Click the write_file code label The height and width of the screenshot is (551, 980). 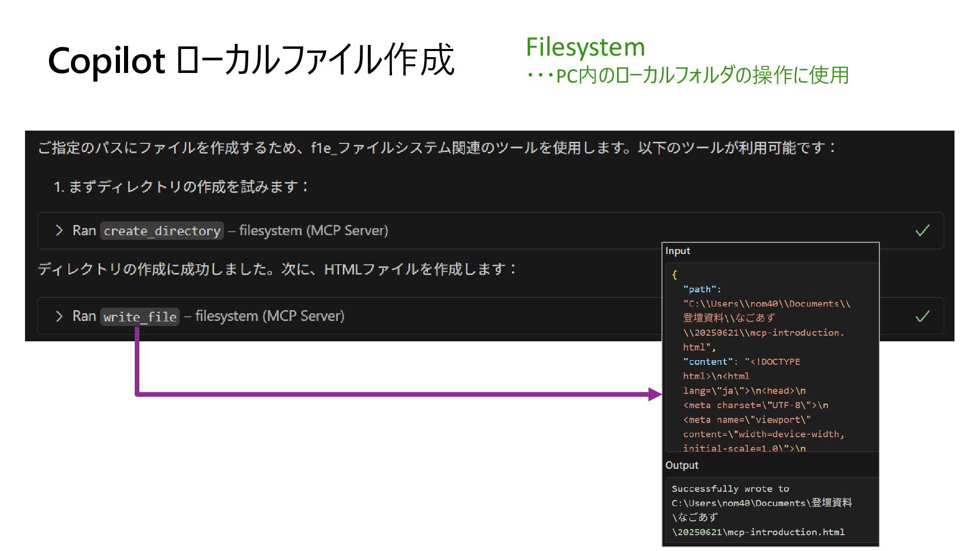[x=140, y=317]
